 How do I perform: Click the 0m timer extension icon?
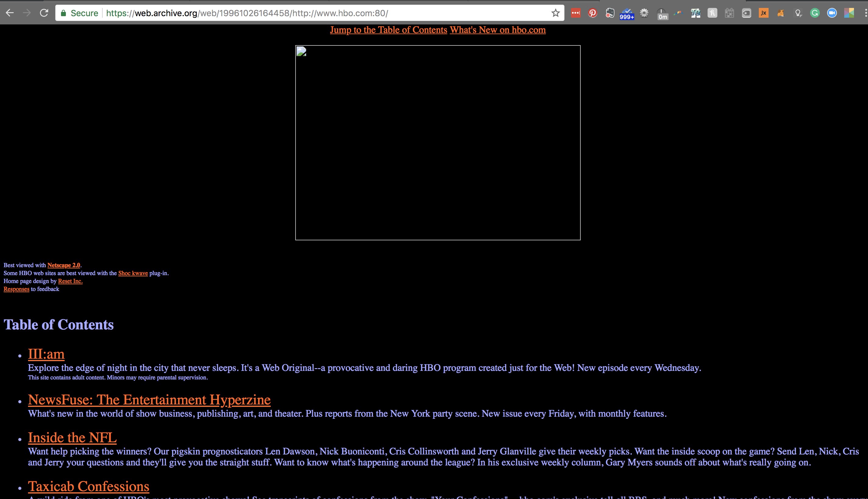pyautogui.click(x=662, y=13)
